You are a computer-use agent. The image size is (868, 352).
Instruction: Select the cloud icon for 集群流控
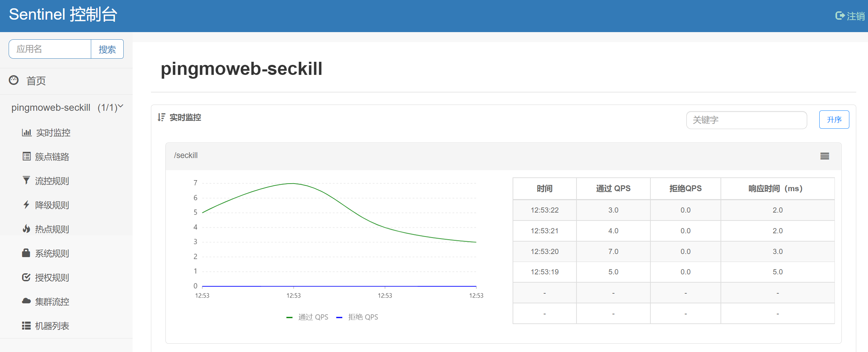coord(27,302)
